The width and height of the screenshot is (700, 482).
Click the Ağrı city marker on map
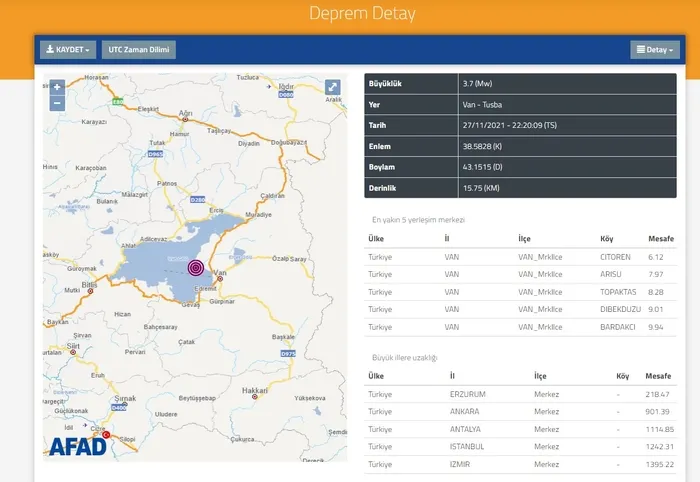click(185, 120)
